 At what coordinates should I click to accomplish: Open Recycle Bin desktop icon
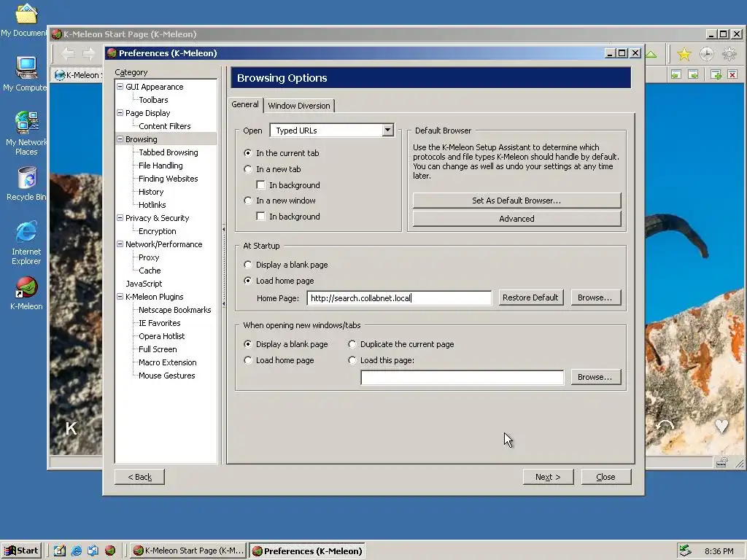click(x=27, y=183)
